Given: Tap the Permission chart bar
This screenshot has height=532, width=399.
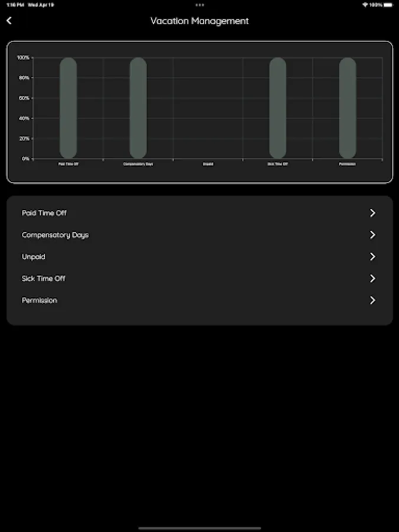Looking at the screenshot, I should point(348,108).
